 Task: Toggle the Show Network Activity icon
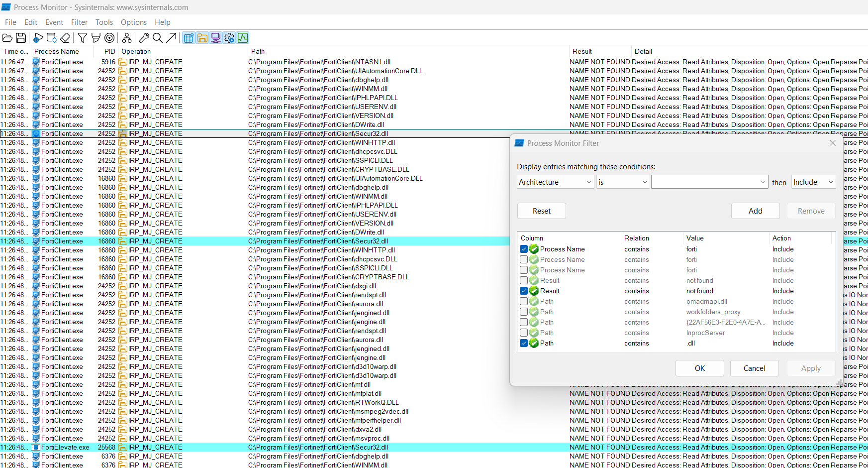click(215, 38)
